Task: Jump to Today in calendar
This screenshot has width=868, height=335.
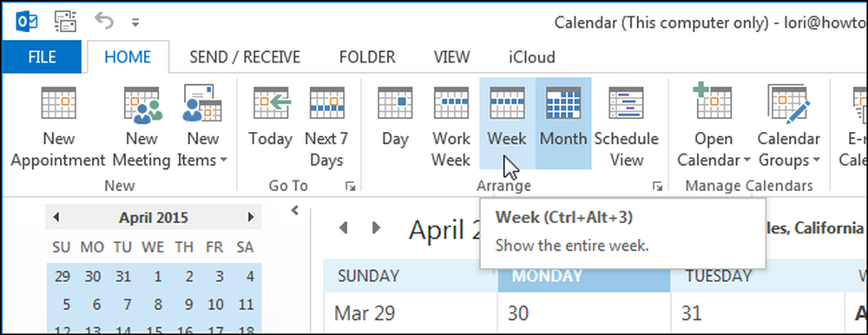Action: 270,128
